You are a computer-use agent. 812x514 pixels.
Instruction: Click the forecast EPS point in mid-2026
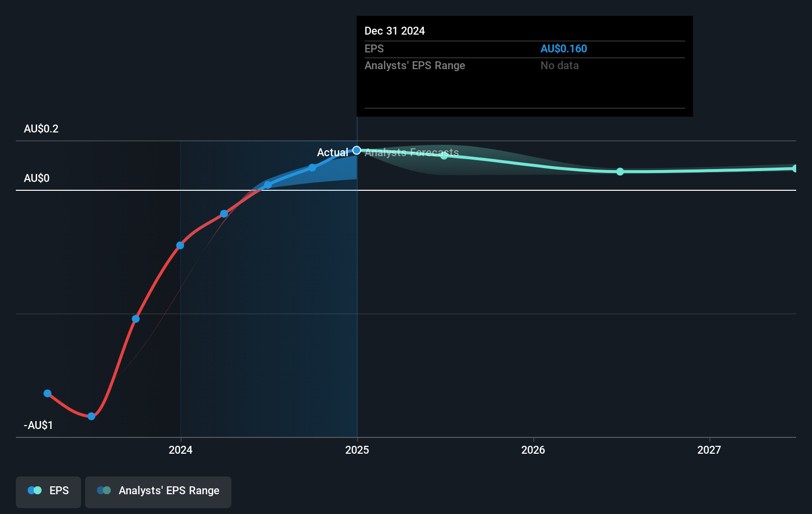click(x=620, y=171)
